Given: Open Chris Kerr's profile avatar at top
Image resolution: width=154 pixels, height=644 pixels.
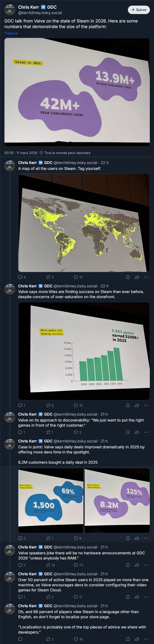Looking at the screenshot, I should (10, 10).
